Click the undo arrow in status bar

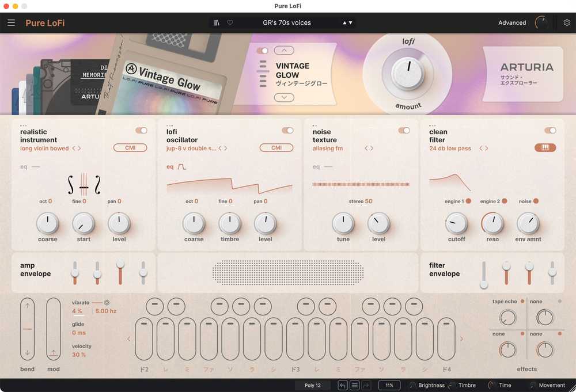[x=342, y=386]
